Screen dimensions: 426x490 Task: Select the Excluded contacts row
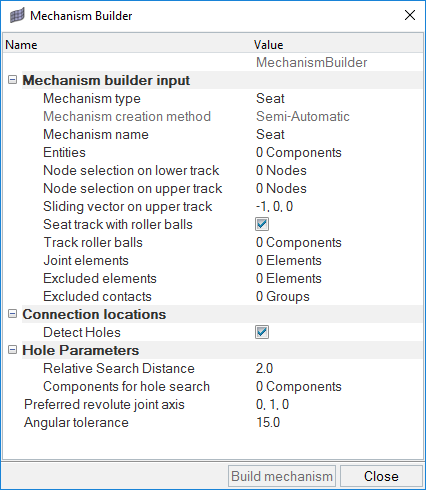pos(213,296)
